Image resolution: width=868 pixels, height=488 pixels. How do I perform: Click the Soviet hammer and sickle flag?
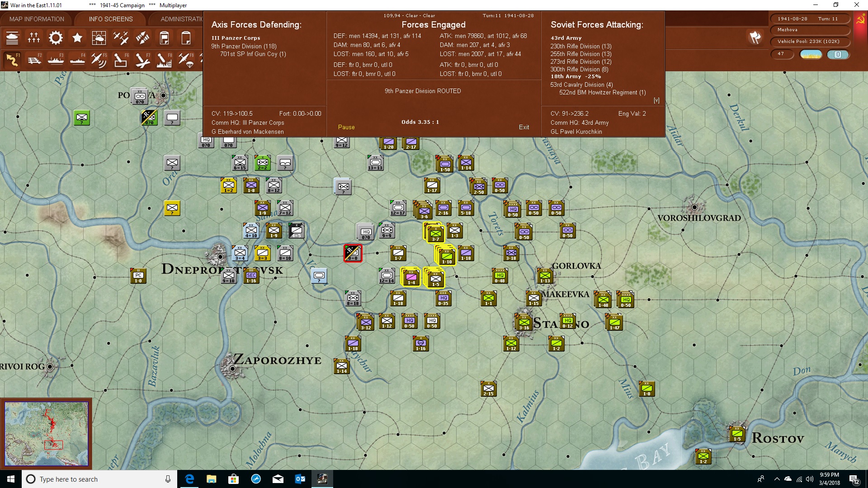860,19
